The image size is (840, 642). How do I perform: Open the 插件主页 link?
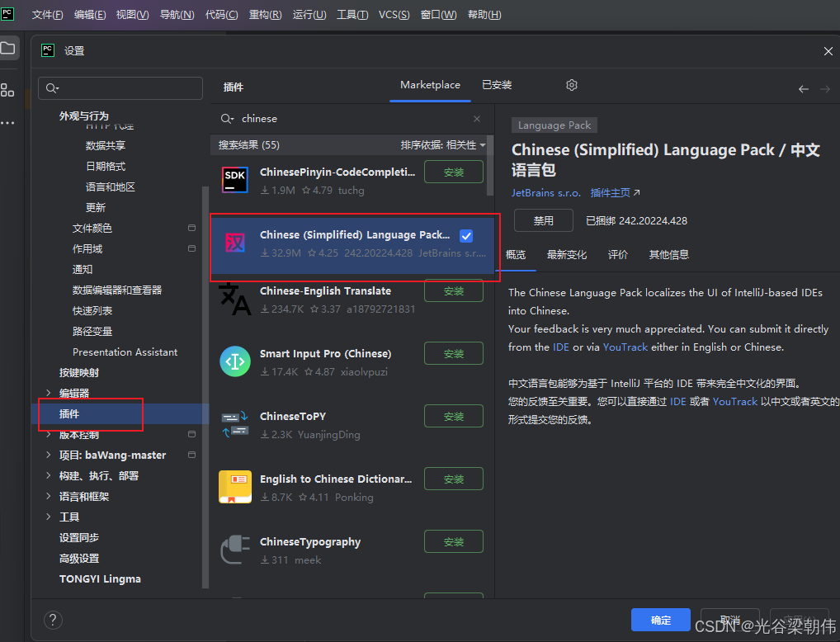[615, 193]
